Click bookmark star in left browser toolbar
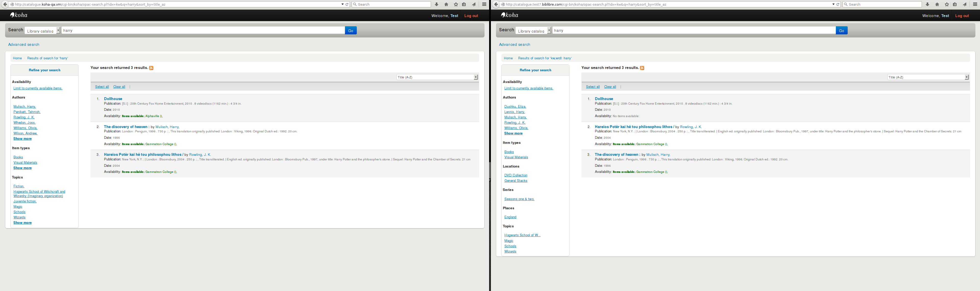This screenshot has height=291, width=980. [456, 5]
